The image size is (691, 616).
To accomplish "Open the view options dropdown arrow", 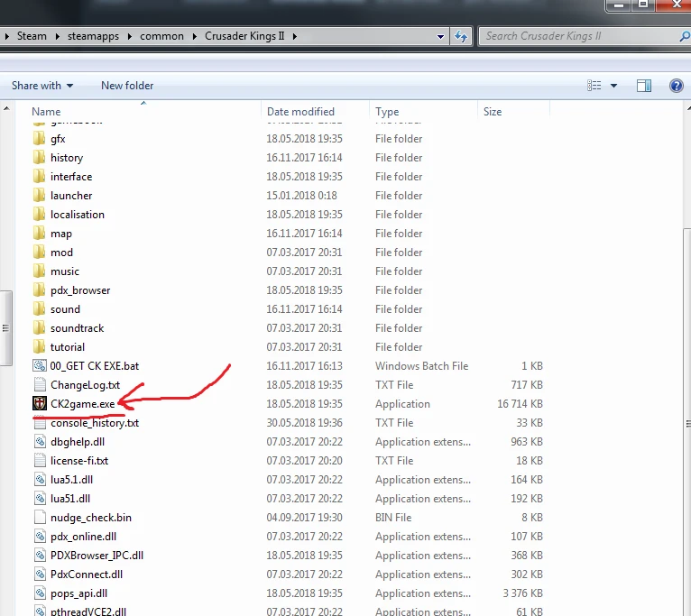I will 613,86.
